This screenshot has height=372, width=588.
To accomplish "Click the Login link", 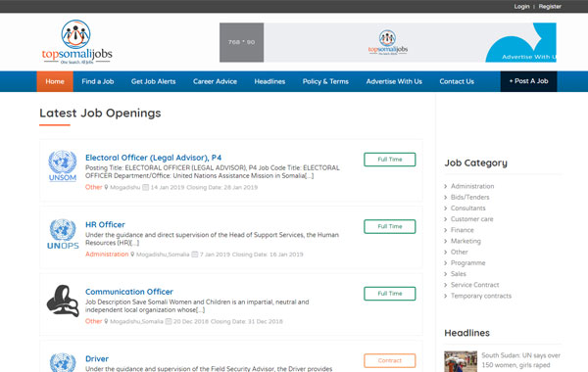I will pos(521,7).
